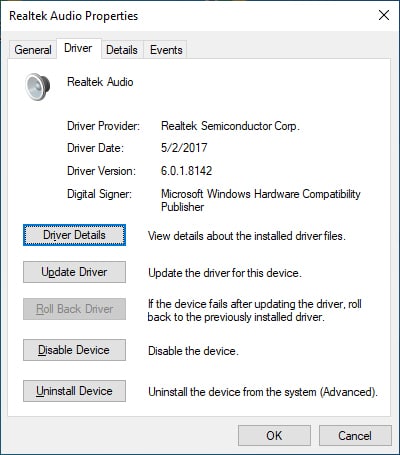Click the Realtek Audio device name label
The image size is (400, 455).
pyautogui.click(x=100, y=82)
